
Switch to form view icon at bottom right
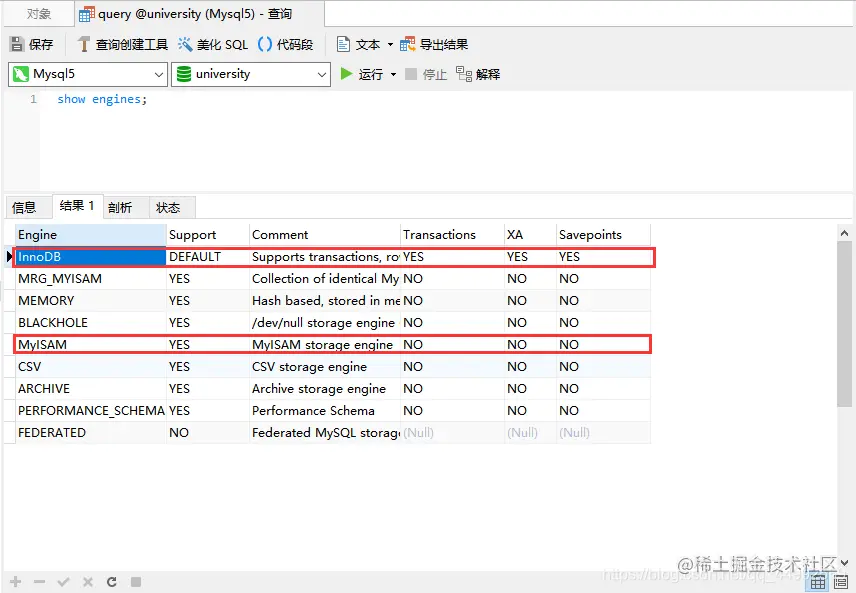[841, 582]
